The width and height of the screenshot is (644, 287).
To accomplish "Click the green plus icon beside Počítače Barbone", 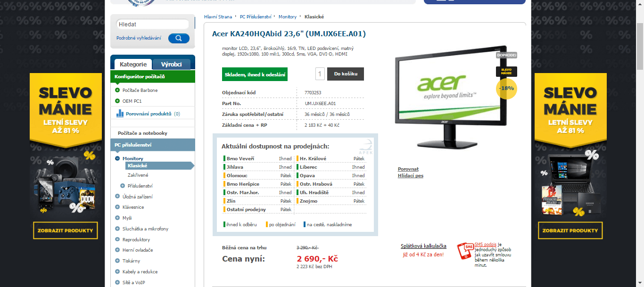I will (117, 90).
